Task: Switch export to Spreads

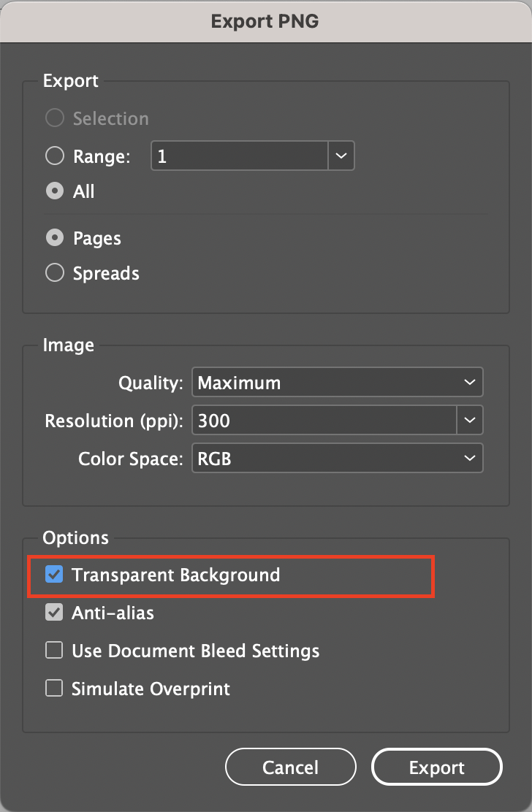Action: coord(54,272)
